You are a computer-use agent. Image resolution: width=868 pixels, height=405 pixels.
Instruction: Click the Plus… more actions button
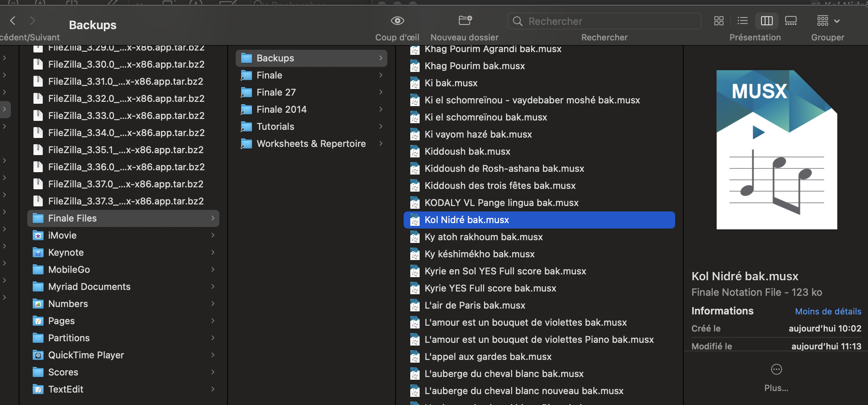776,370
